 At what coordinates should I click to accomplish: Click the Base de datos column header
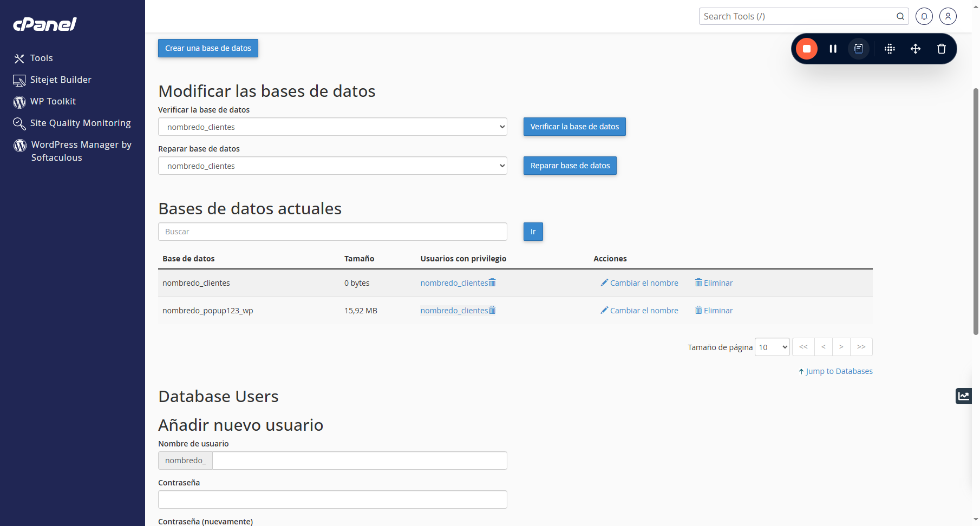coord(188,259)
